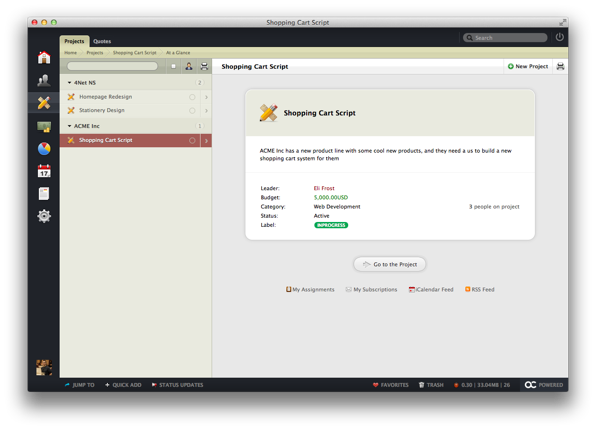Open Favorites in the status bar
The image size is (596, 430).
pyautogui.click(x=391, y=385)
